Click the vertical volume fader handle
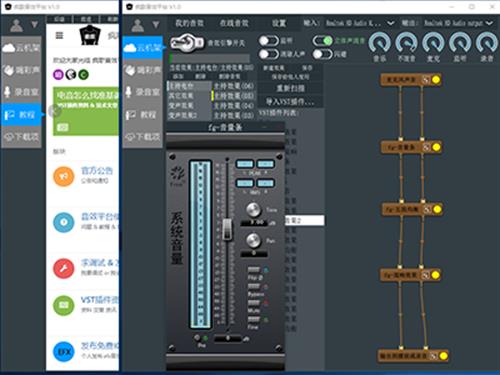The image size is (500, 375). pos(228,229)
